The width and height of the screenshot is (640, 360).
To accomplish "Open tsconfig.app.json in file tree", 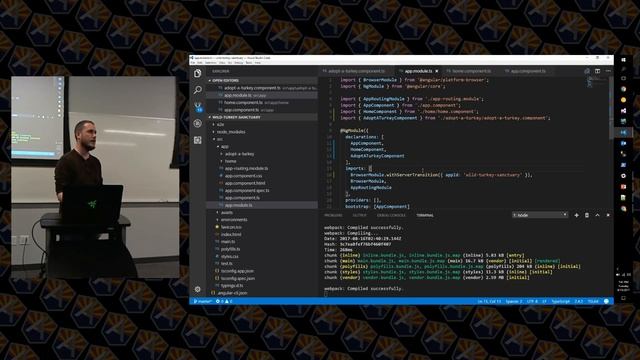I will (x=237, y=271).
